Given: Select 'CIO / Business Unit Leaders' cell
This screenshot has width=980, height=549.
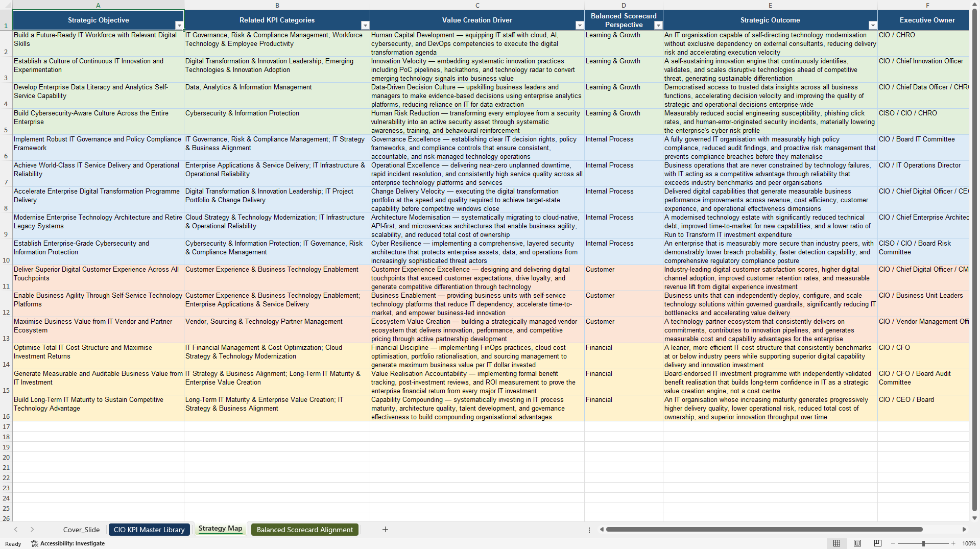Looking at the screenshot, I should [923, 304].
